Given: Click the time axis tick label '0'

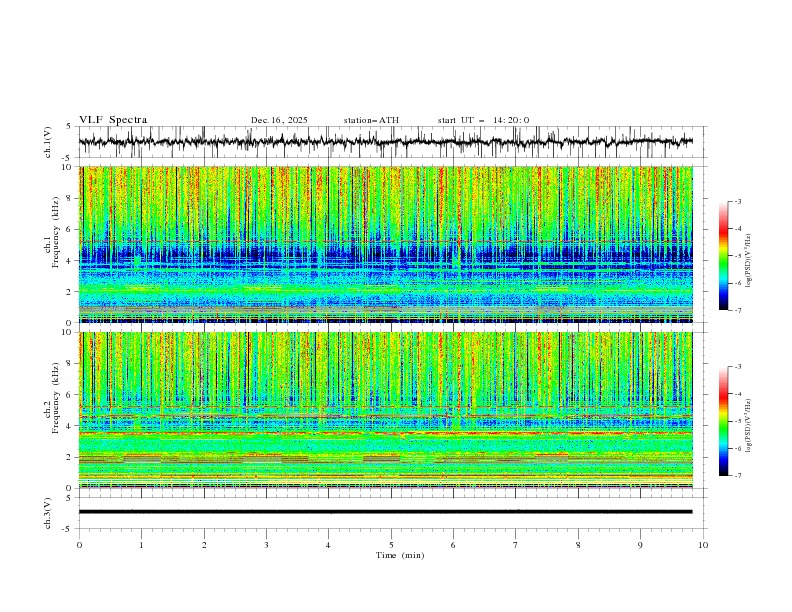Looking at the screenshot, I should click(x=79, y=545).
